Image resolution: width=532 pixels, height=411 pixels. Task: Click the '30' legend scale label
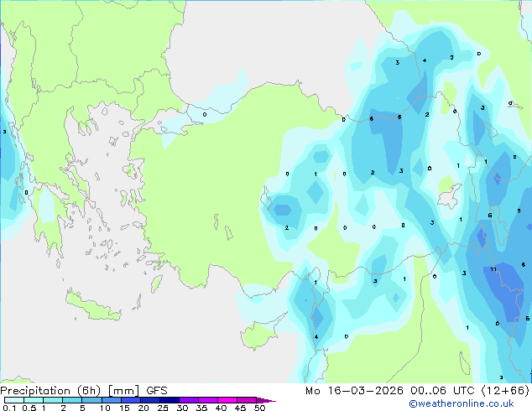pyautogui.click(x=182, y=408)
